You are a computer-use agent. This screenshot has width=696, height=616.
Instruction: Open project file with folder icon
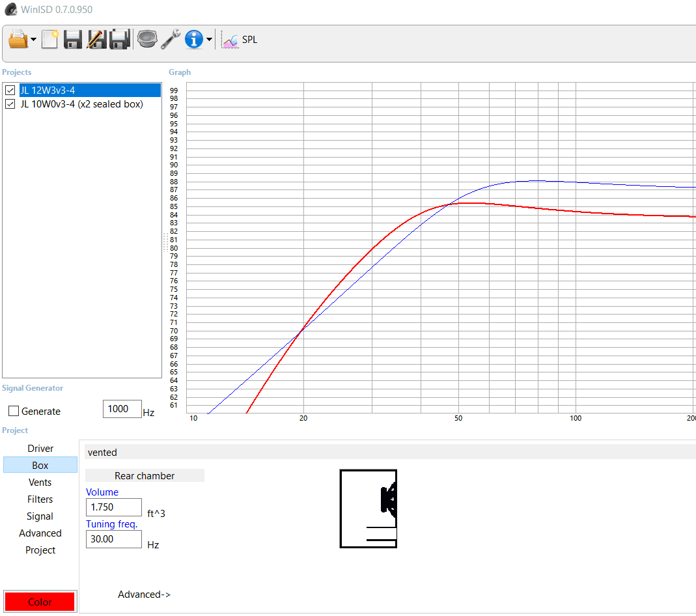[18, 40]
